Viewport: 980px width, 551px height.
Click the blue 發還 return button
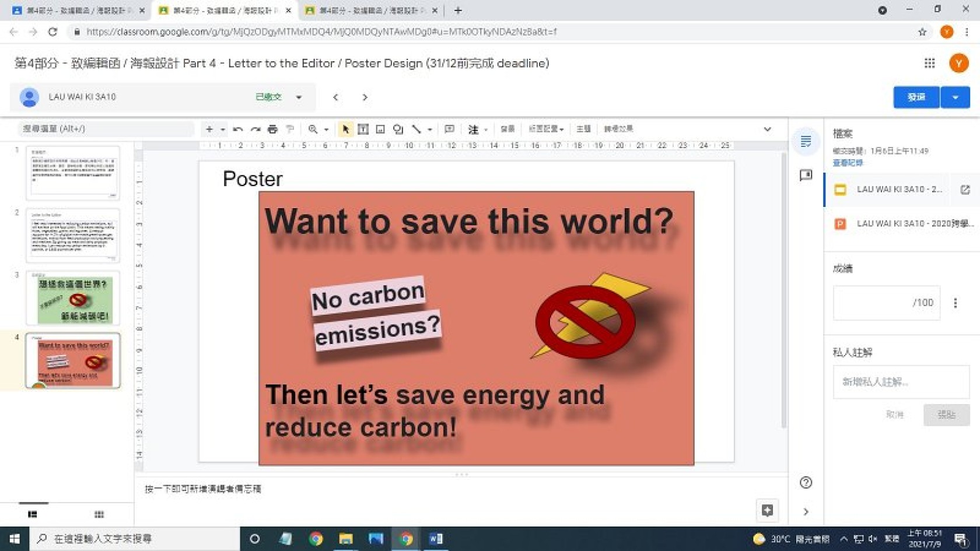[916, 97]
